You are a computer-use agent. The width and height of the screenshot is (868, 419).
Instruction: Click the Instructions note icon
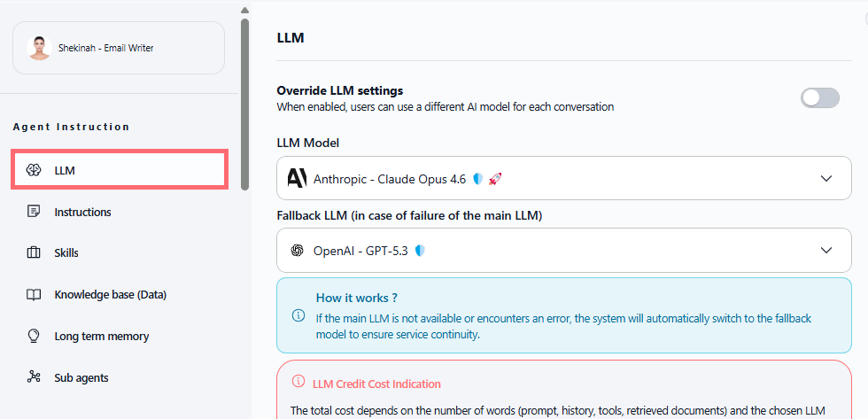click(x=35, y=212)
